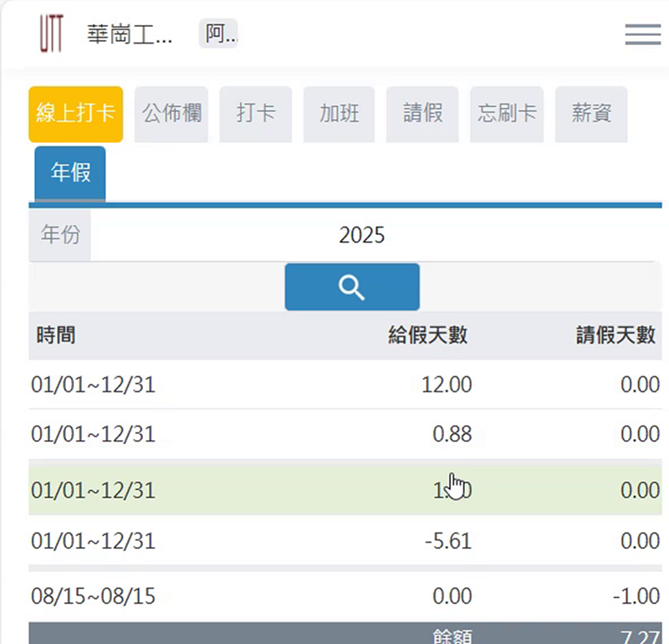The height and width of the screenshot is (644, 669).
Task: Select the 年假 sub-tab
Action: 70,173
